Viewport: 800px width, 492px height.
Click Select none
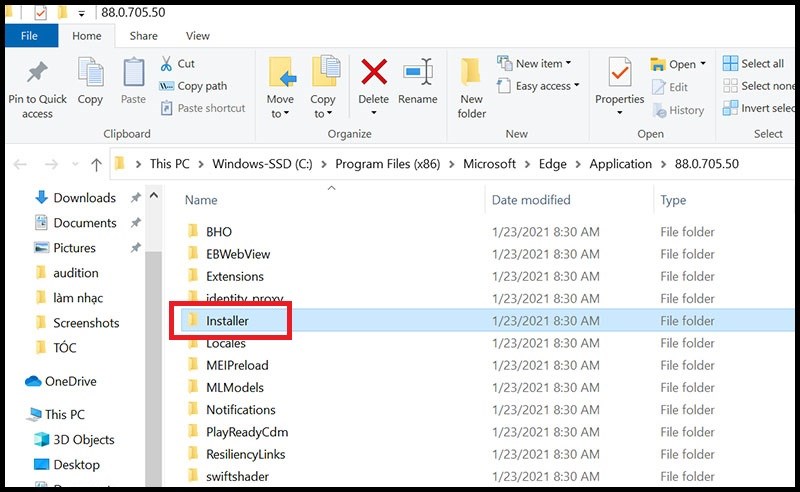point(759,86)
